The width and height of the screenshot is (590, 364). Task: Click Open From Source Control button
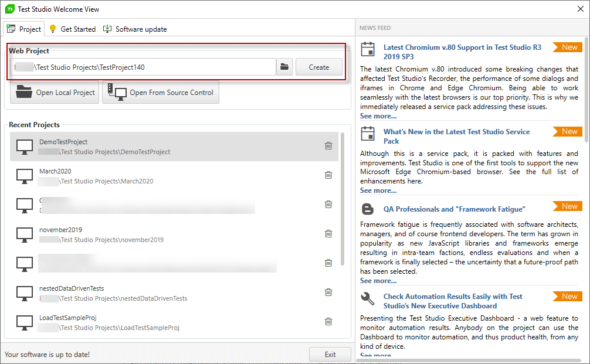click(161, 93)
